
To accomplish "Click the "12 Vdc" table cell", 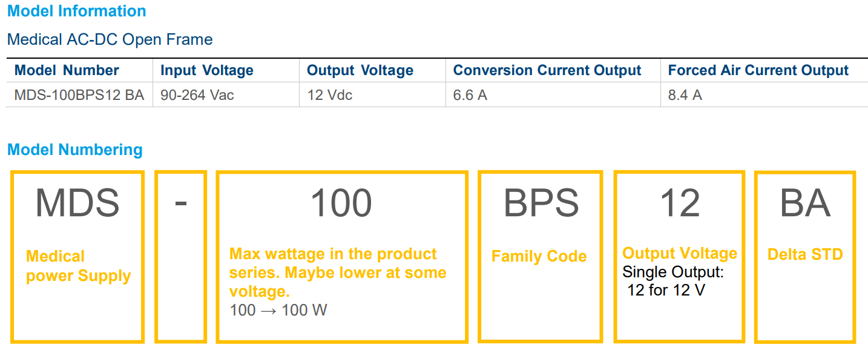I will (x=329, y=95).
